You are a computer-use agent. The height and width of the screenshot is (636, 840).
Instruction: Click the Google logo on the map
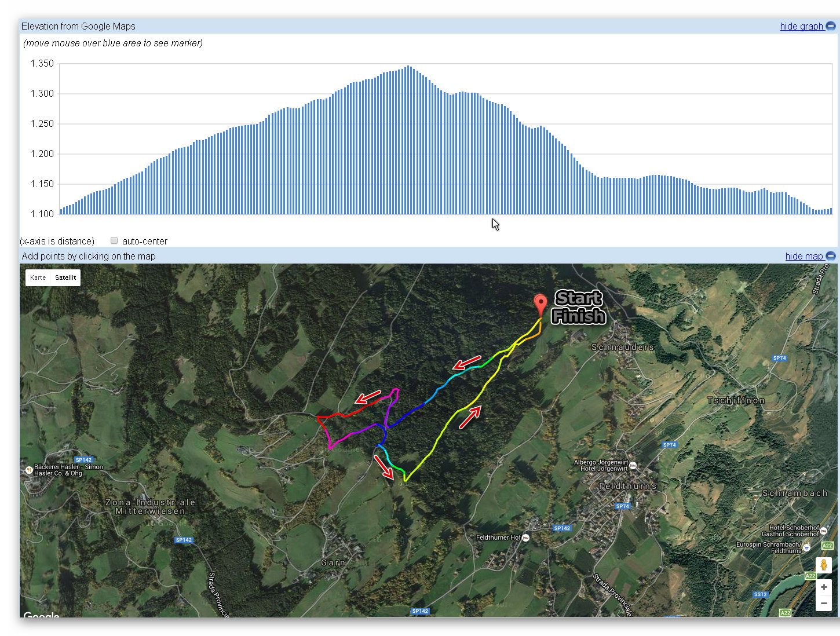click(41, 615)
